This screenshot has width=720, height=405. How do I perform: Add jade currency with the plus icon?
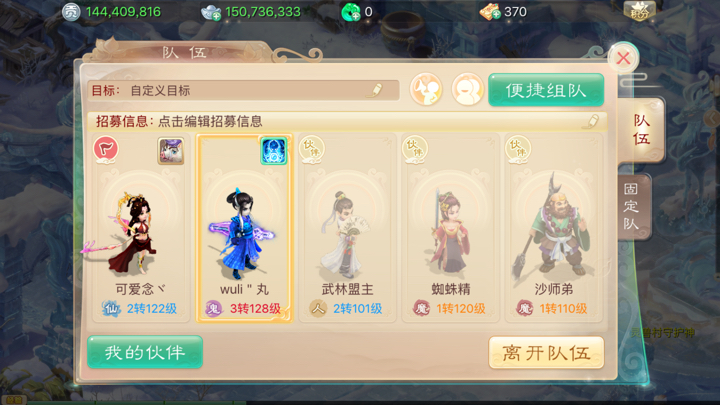click(355, 17)
